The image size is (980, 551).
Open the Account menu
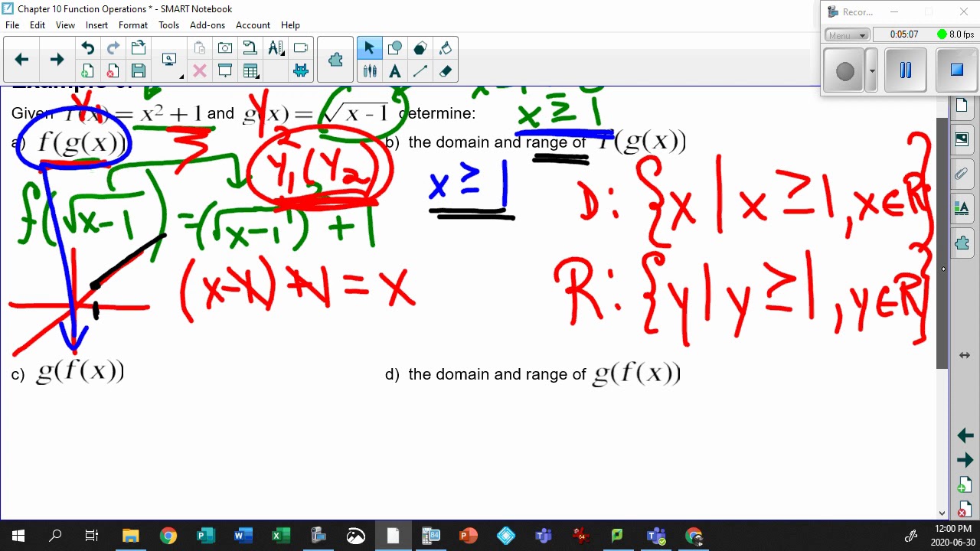click(x=253, y=25)
